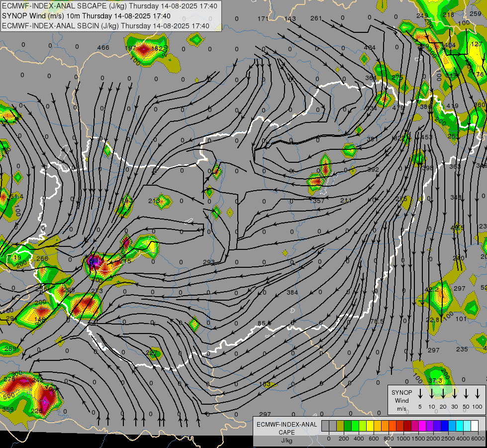Click the 600 tick label on CAPE scale
The image size is (487, 448).
(374, 439)
